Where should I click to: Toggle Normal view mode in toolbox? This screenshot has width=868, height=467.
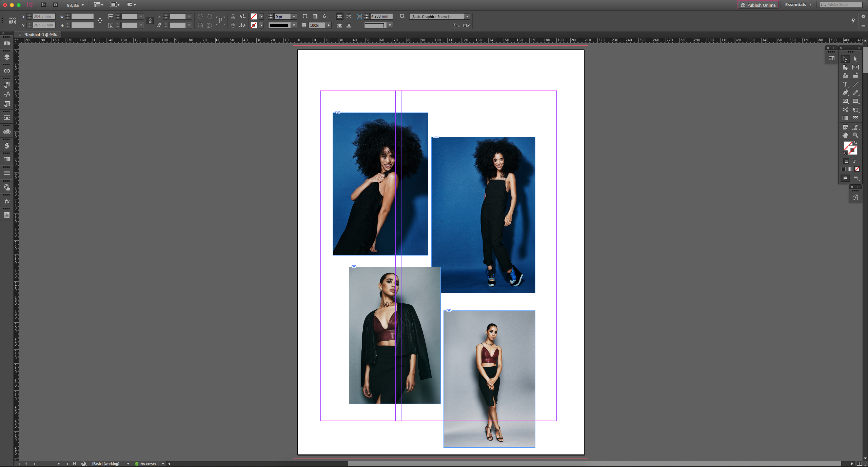point(845,179)
